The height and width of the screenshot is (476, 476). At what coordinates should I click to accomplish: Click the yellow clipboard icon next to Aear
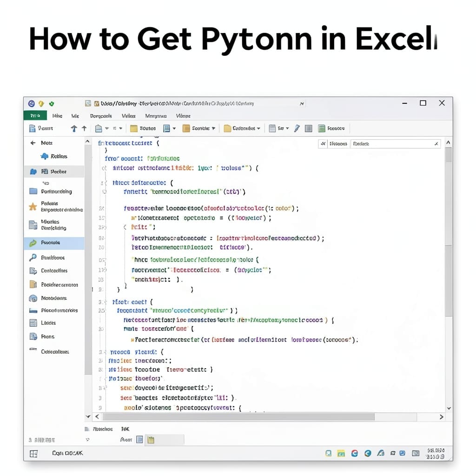click(x=151, y=440)
